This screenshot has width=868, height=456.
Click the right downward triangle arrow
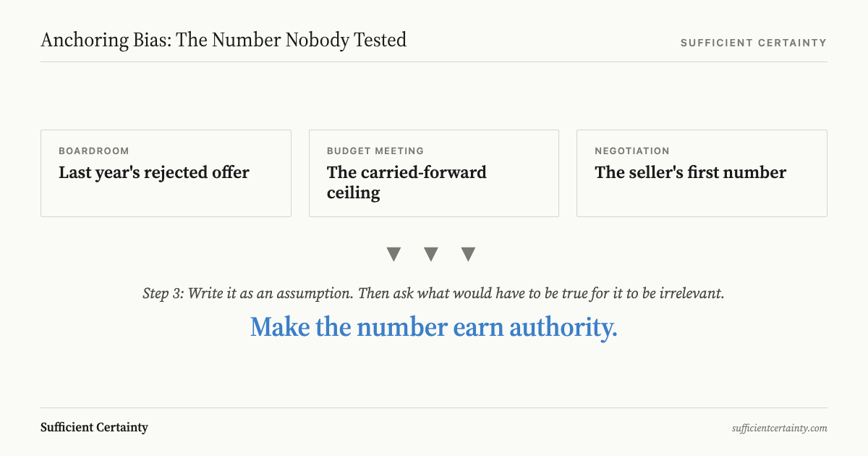pyautogui.click(x=469, y=254)
